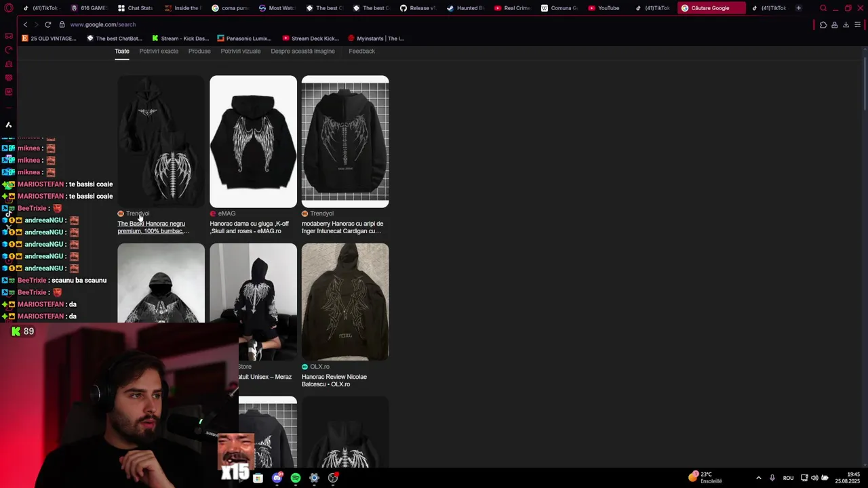This screenshot has width=868, height=488.
Task: Open the browser easy setup menu icon
Action: 857,25
